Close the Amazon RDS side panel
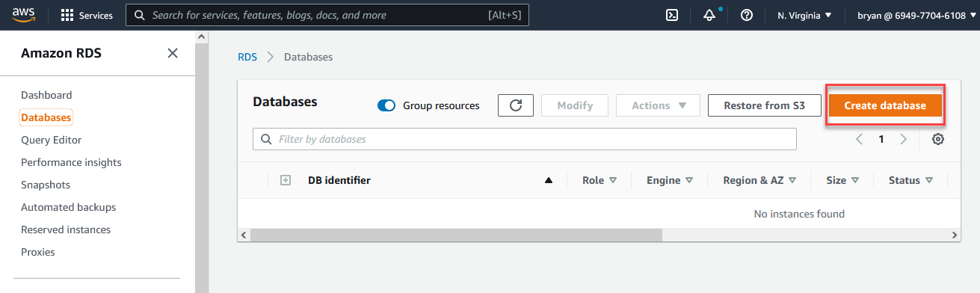This screenshot has height=293, width=980. [173, 53]
